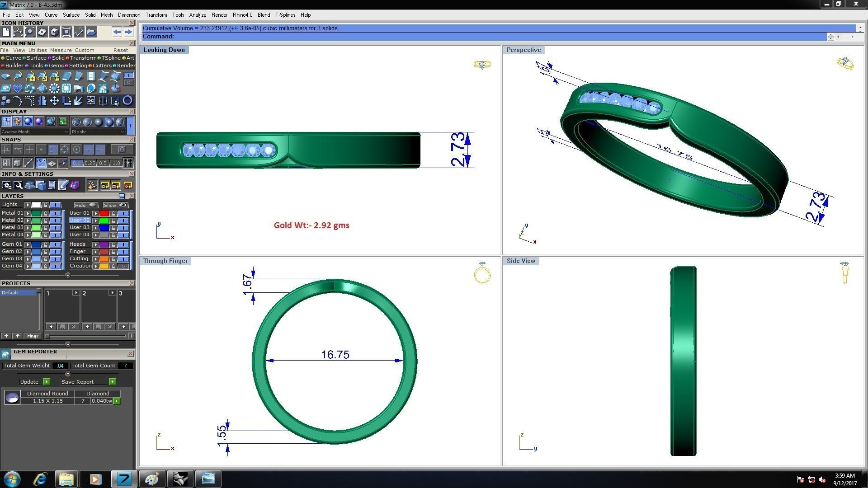
Task: Select the Gems tab in Main Menu
Action: [x=56, y=66]
